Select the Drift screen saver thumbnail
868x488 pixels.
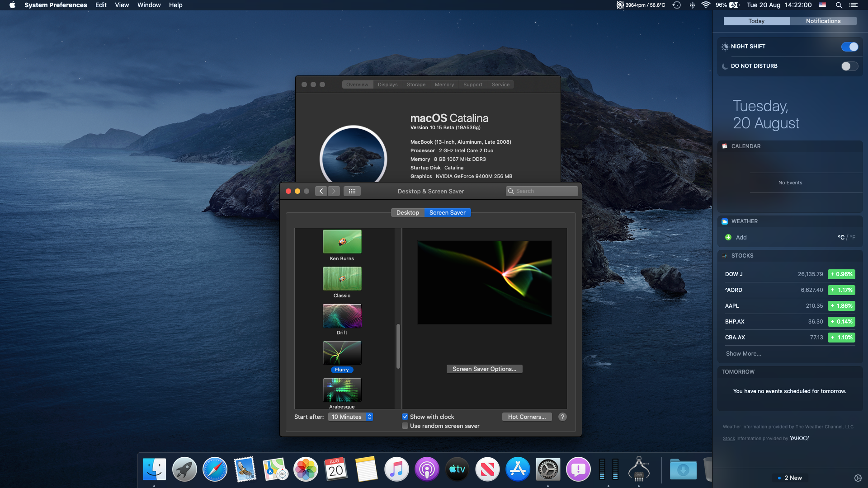[x=342, y=316]
